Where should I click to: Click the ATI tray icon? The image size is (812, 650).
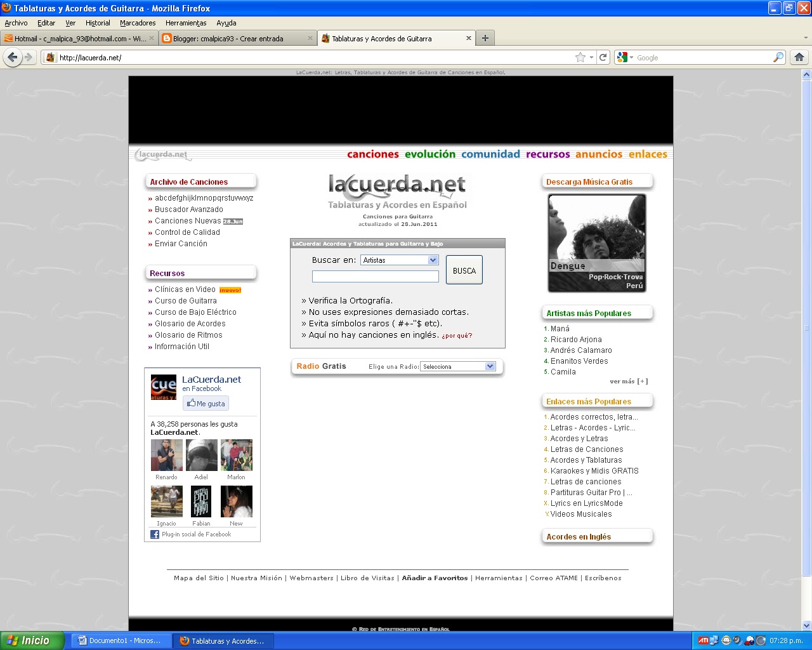(x=703, y=640)
